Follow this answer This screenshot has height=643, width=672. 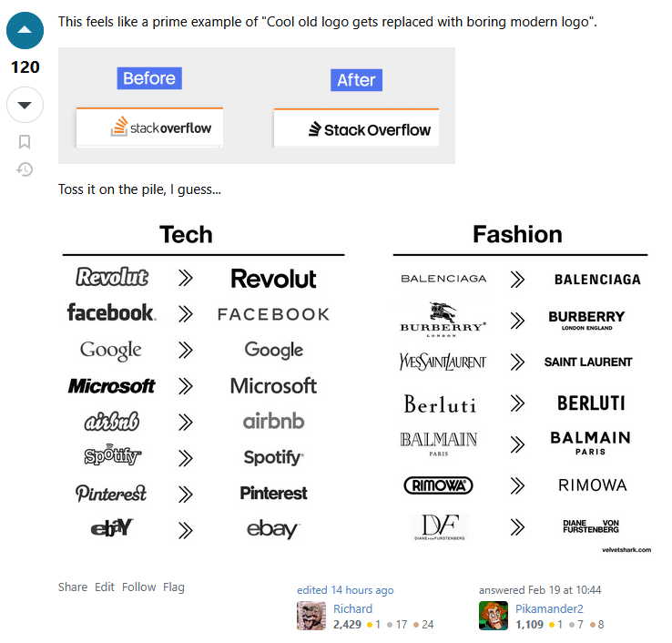[x=139, y=587]
